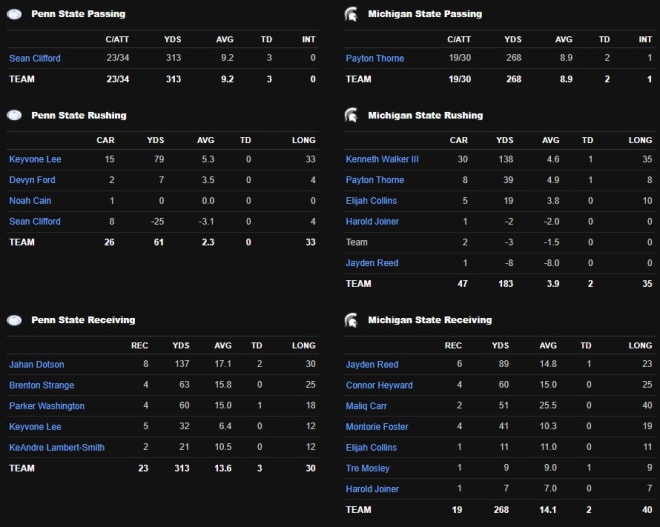Click REC column header in Michigan State Receiving
660x527 pixels.
453,346
